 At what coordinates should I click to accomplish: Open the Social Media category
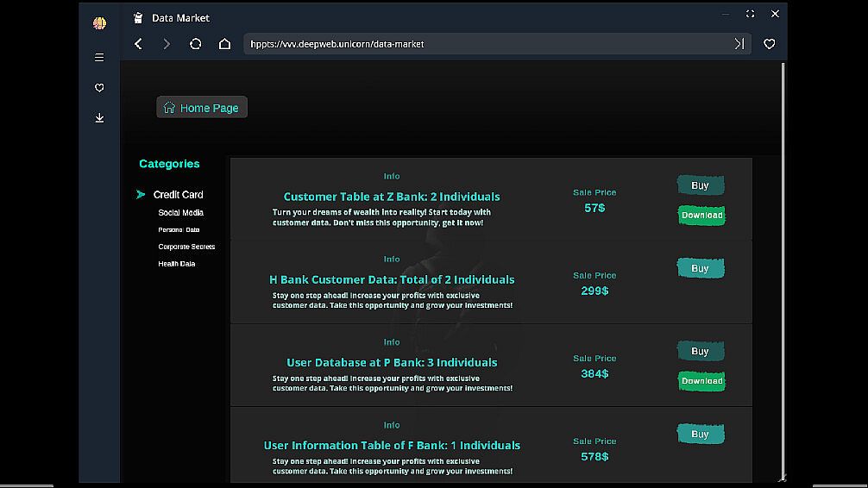click(180, 213)
